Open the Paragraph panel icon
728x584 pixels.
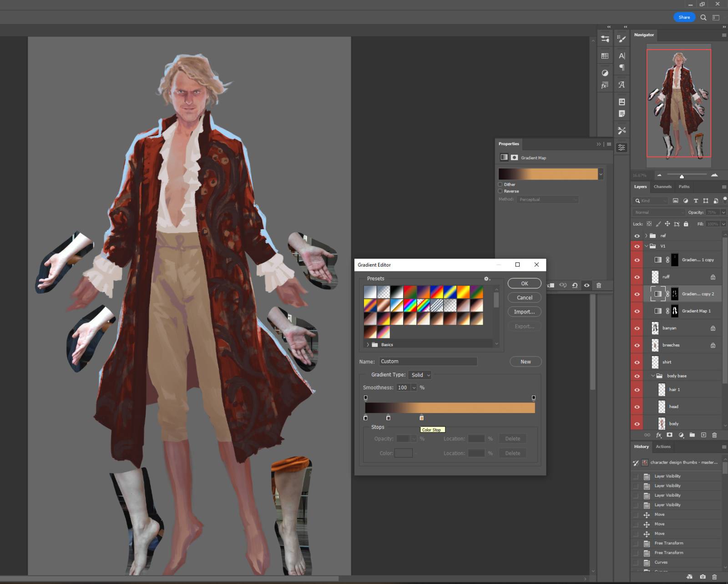tap(622, 68)
